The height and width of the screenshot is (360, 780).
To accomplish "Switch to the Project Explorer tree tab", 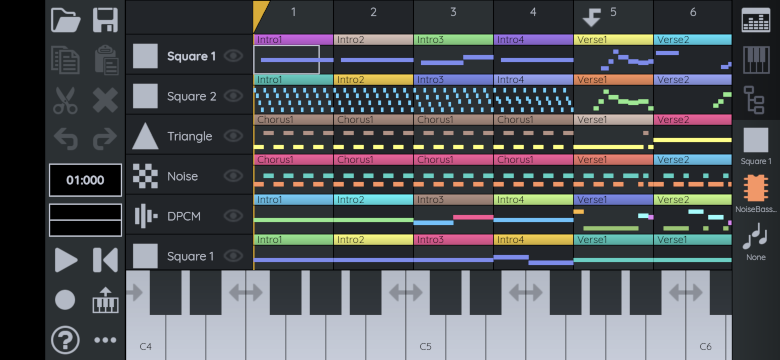I will [755, 100].
